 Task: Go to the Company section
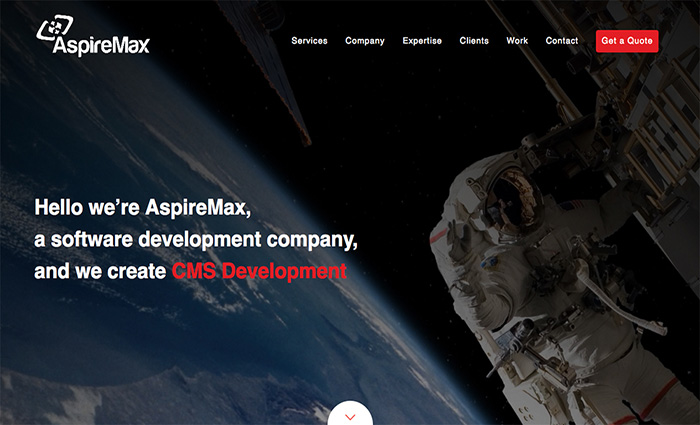[365, 41]
